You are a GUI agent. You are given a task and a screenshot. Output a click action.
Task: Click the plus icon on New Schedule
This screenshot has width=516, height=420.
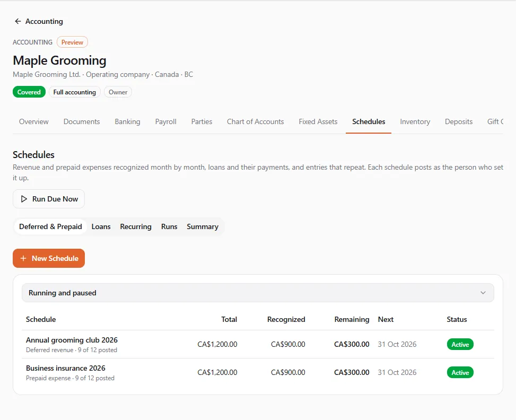click(23, 258)
